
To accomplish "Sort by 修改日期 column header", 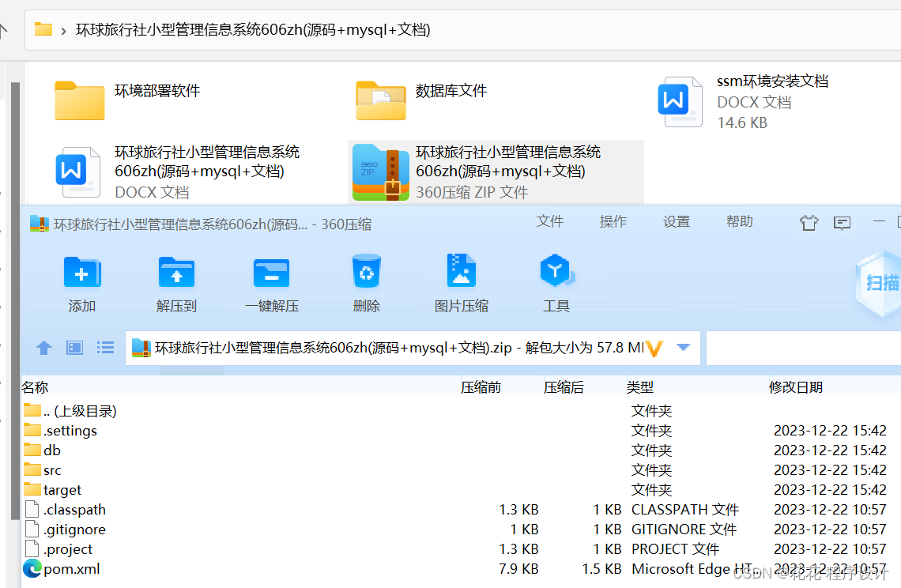I will coord(796,387).
